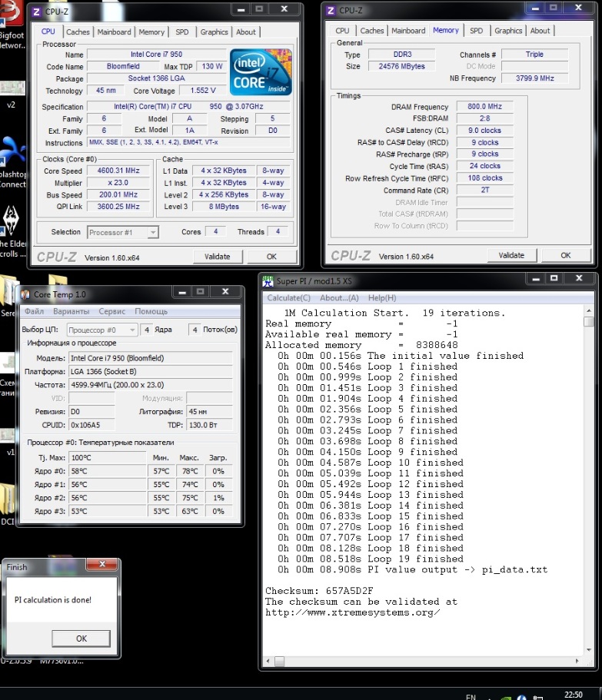
Task: Click the Core Temp title bar icon
Action: click(25, 294)
